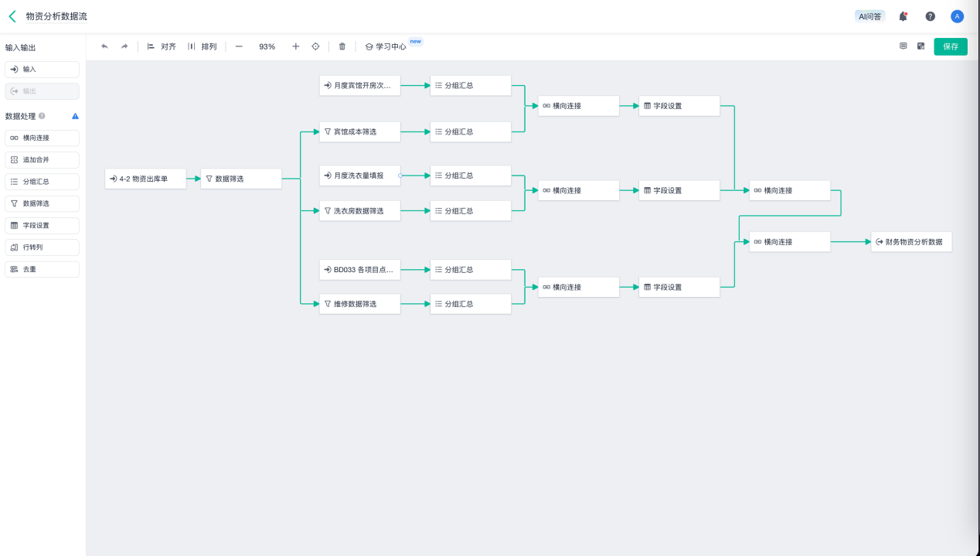This screenshot has width=980, height=556.
Task: Open the comment notes icon beside save
Action: [x=903, y=46]
